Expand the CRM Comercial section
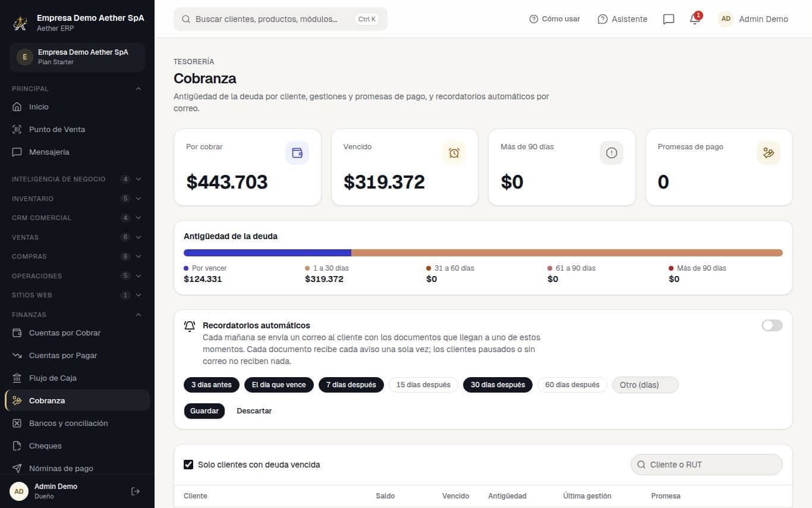 coord(77,218)
